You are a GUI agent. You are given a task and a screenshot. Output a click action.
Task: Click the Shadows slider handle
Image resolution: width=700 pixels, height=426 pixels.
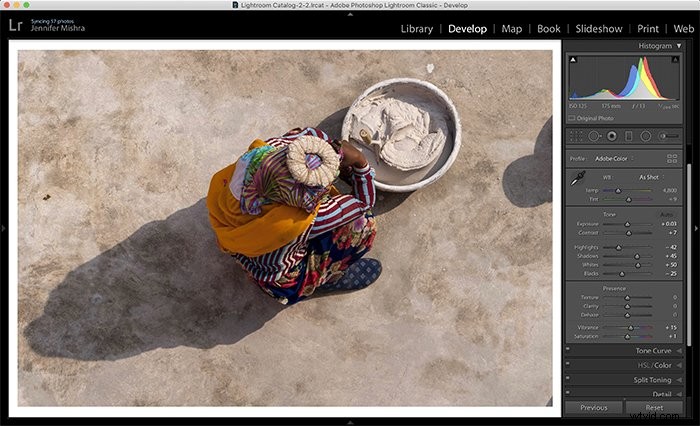pos(637,256)
